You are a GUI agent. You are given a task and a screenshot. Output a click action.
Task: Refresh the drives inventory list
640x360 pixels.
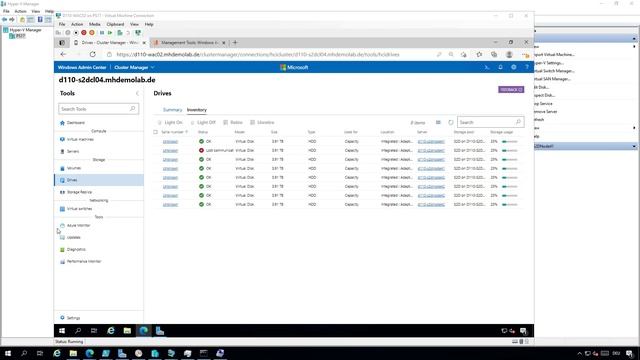pos(451,122)
